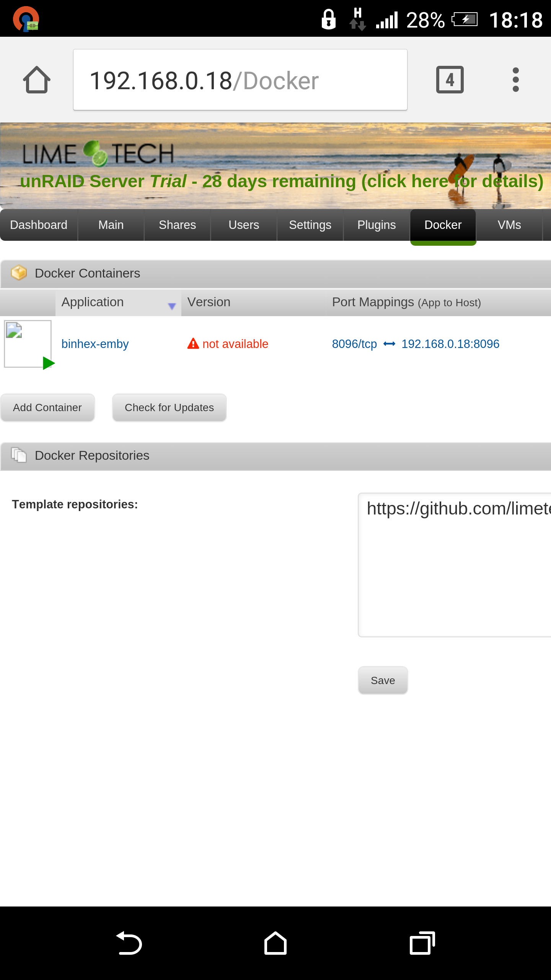551x980 pixels.
Task: Go to the Settings tab
Action: pos(310,225)
